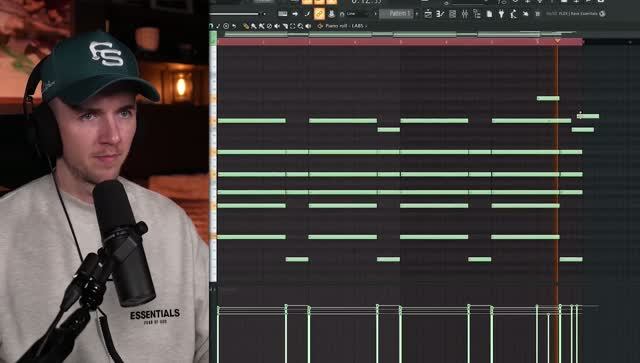Open piano roll stamp tool icon
This screenshot has width=640, height=363.
(x=218, y=26)
